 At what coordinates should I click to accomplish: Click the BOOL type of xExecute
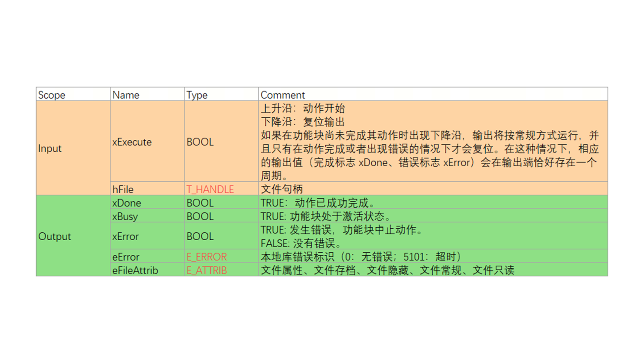pos(200,142)
